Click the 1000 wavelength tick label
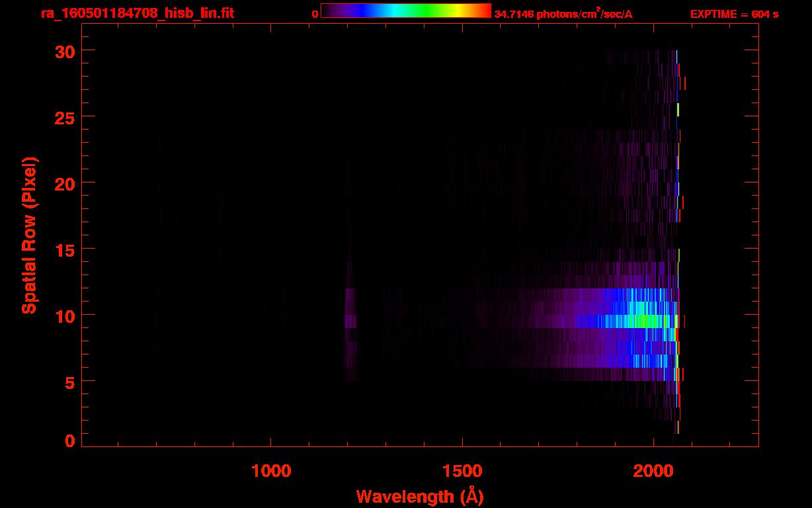The height and width of the screenshot is (508, 812). [271, 471]
